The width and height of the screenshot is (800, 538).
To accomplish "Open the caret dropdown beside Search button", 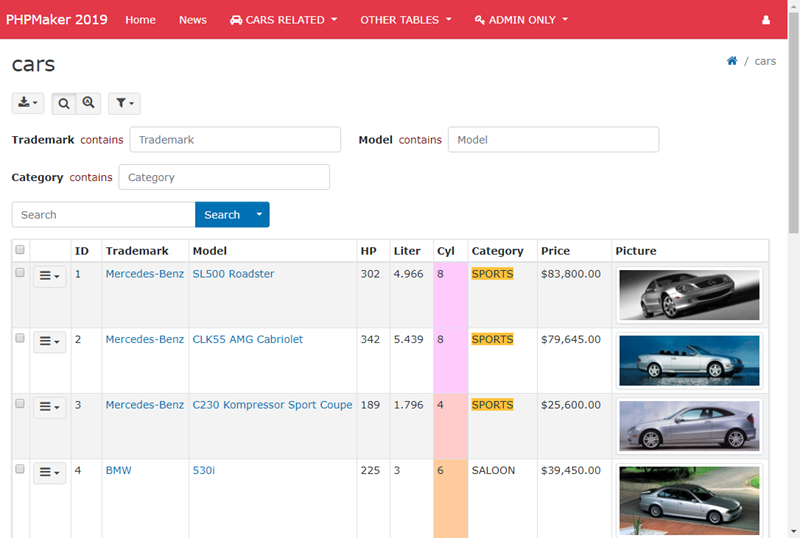I will (x=259, y=214).
